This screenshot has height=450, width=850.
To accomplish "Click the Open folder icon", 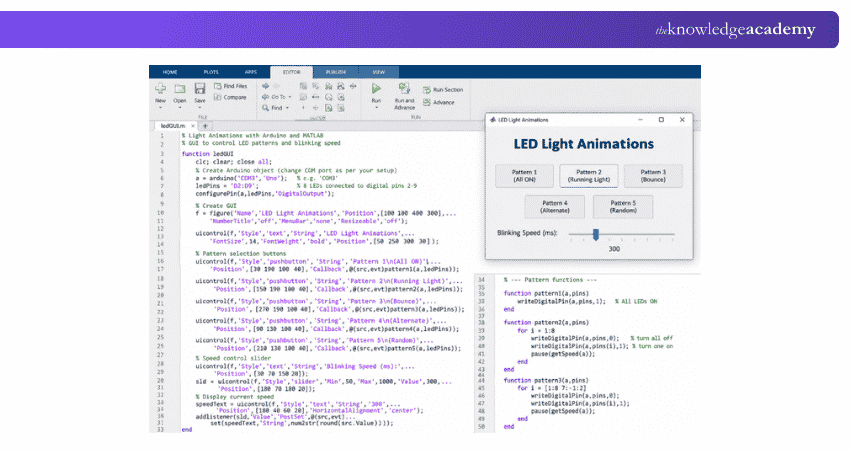I will (x=180, y=88).
